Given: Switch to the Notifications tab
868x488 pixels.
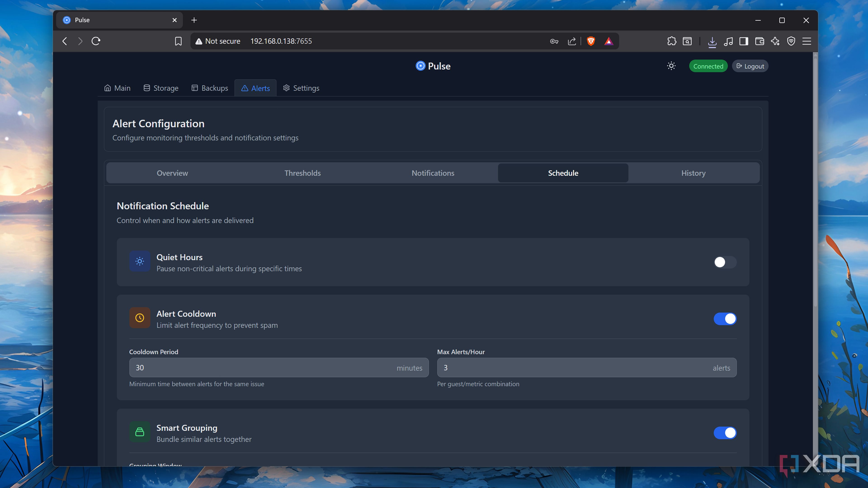Looking at the screenshot, I should (x=433, y=173).
